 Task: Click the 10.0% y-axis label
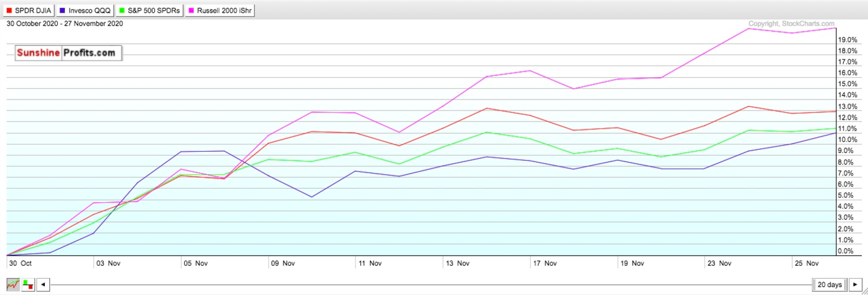coord(848,140)
